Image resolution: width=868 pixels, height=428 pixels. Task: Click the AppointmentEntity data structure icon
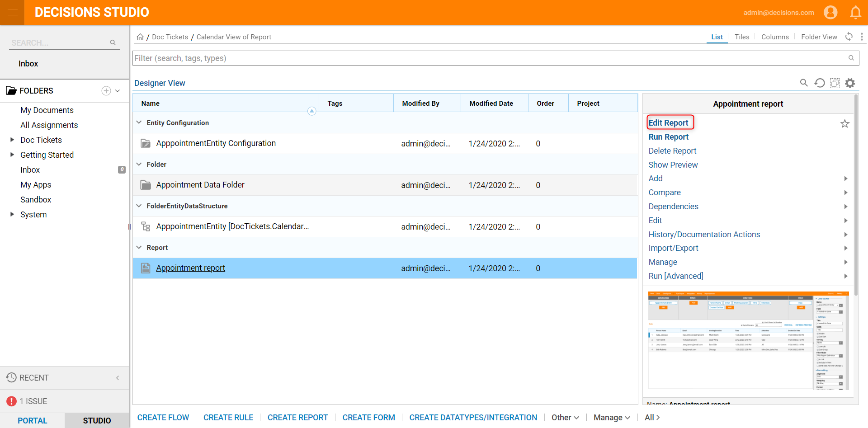coord(146,226)
